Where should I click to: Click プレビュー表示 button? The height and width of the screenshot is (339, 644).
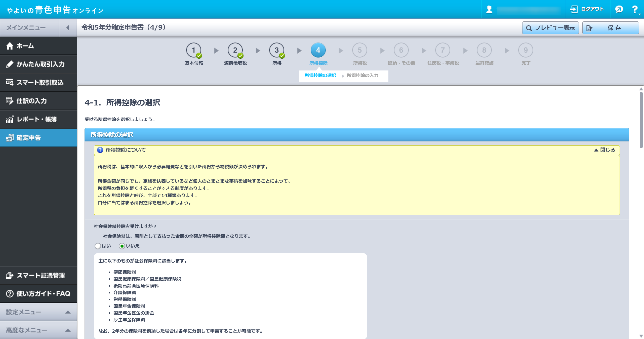coord(550,28)
